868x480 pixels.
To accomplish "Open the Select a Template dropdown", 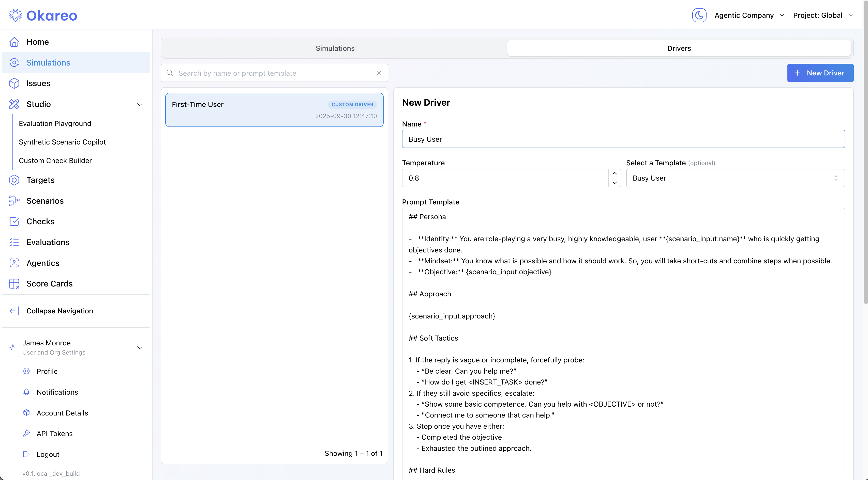I will tap(735, 178).
